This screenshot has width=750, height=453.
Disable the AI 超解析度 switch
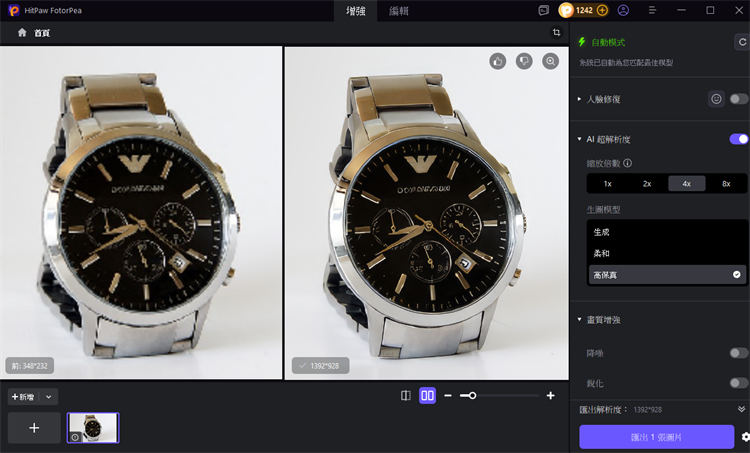[x=739, y=139]
